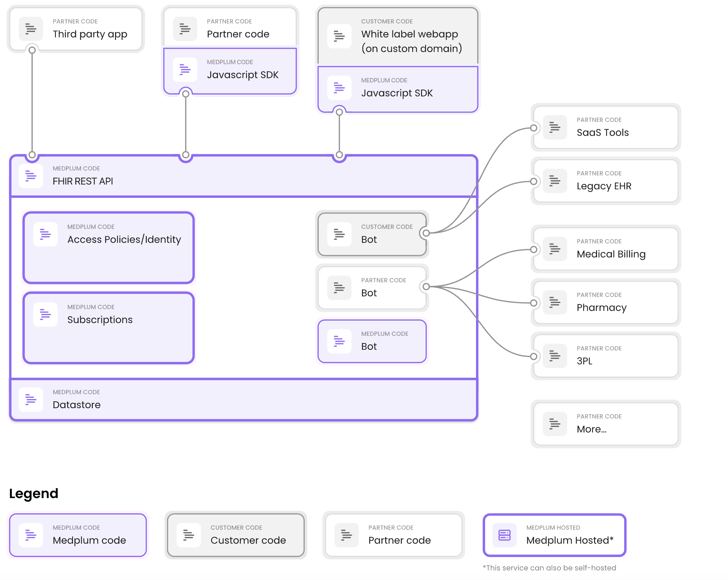This screenshot has height=580, width=728.
Task: Click the Medical Billing card icon
Action: click(555, 249)
